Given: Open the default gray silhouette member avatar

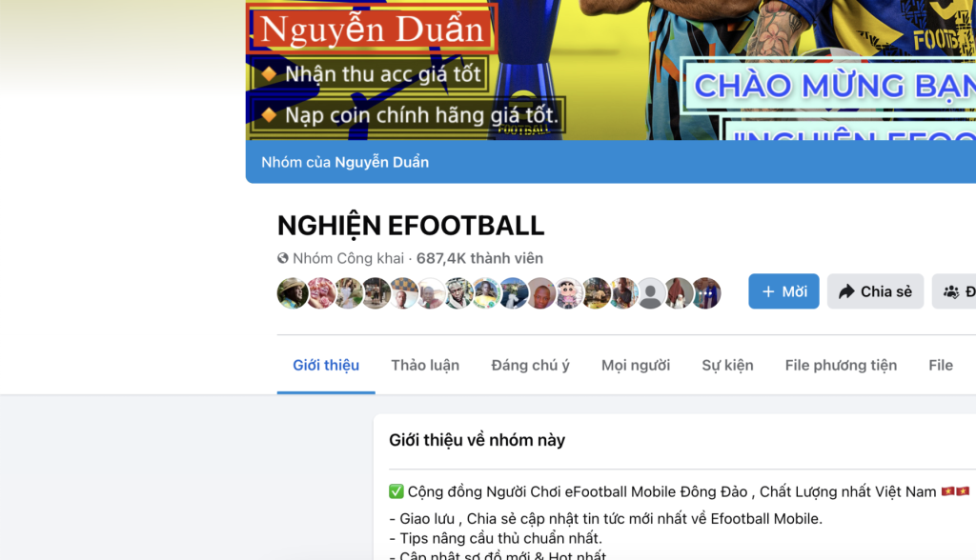Looking at the screenshot, I should point(650,293).
